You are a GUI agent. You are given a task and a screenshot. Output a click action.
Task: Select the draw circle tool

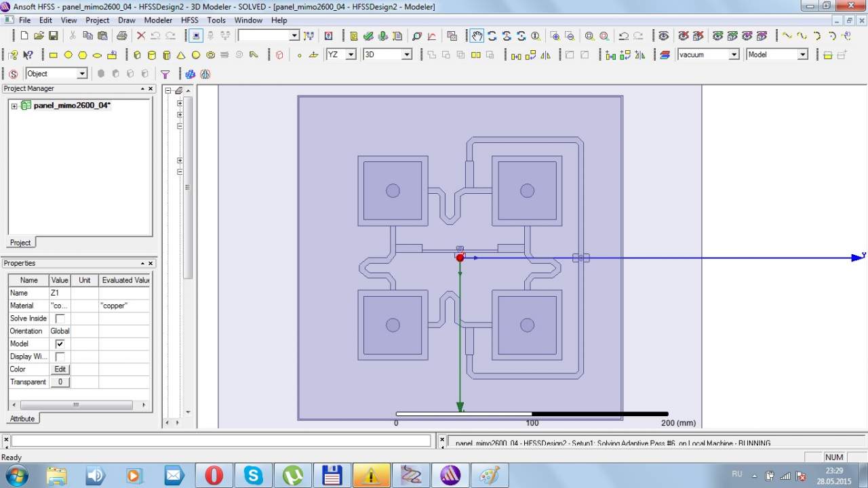[x=68, y=55]
